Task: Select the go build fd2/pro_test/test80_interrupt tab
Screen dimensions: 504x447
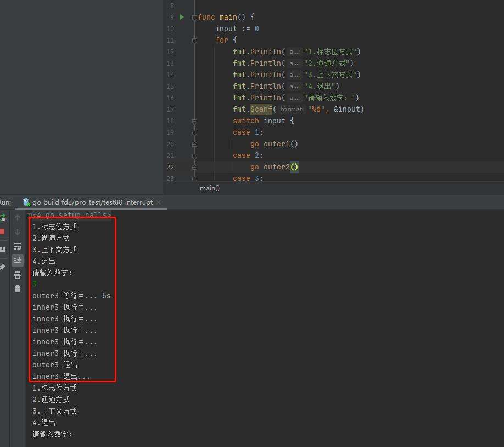Action: click(92, 202)
